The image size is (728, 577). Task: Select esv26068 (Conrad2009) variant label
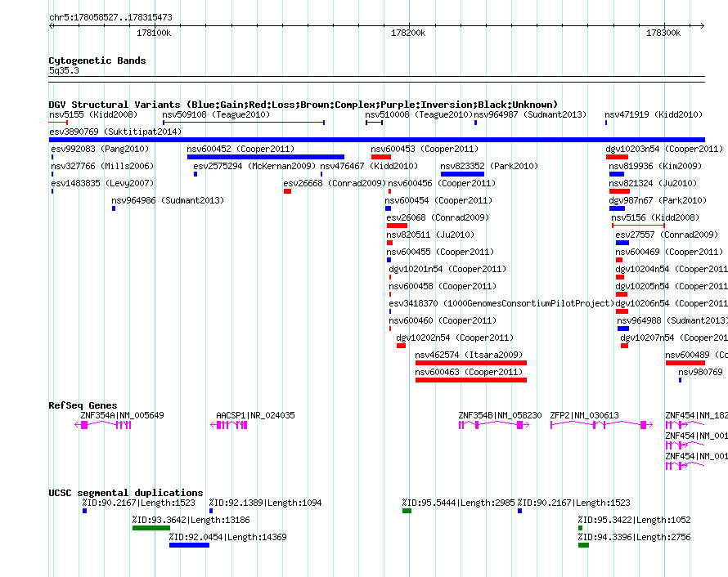click(438, 217)
